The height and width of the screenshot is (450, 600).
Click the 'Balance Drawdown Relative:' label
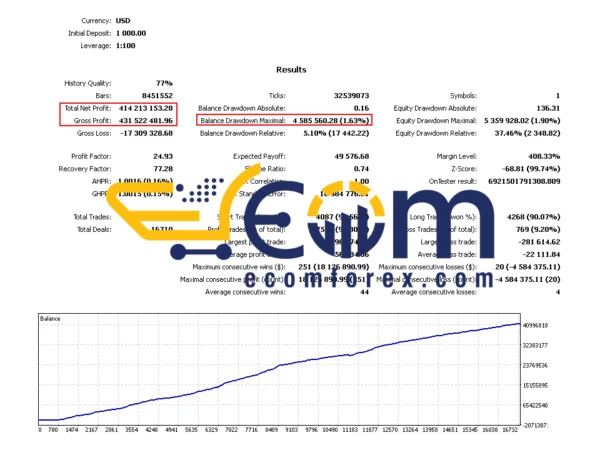tap(243, 133)
